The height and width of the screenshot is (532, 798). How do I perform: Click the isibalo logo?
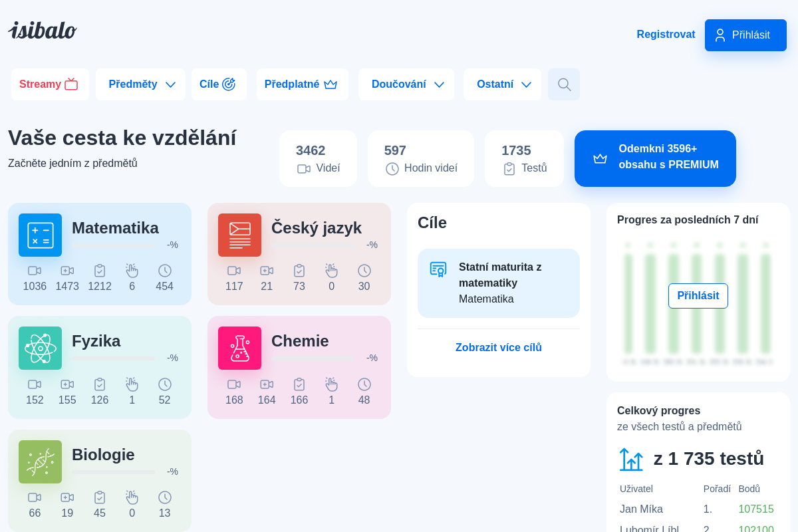pos(42,30)
